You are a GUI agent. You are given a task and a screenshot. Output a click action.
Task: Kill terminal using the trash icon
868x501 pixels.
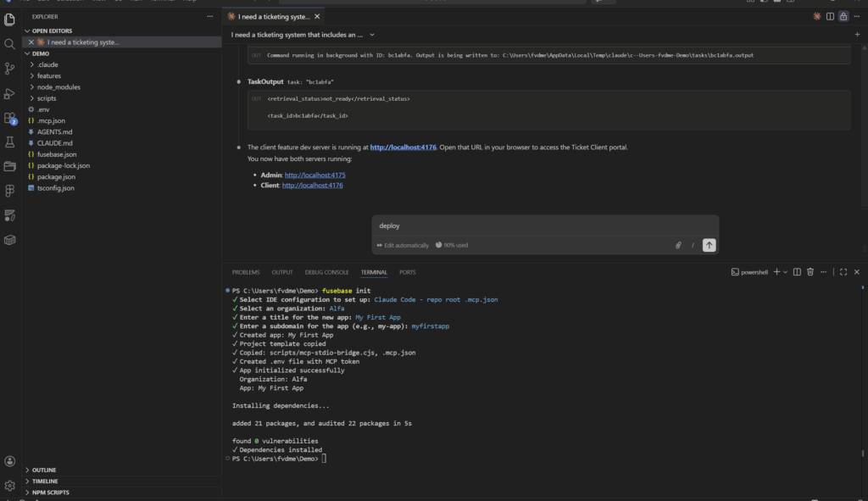tap(810, 272)
